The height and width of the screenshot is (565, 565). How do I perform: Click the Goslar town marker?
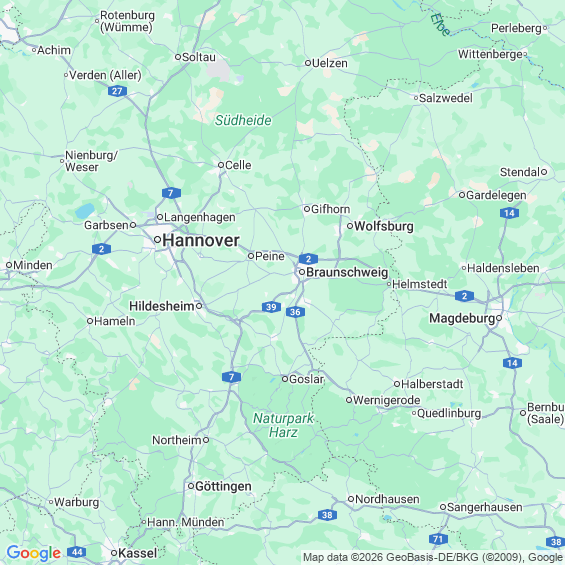(x=285, y=379)
